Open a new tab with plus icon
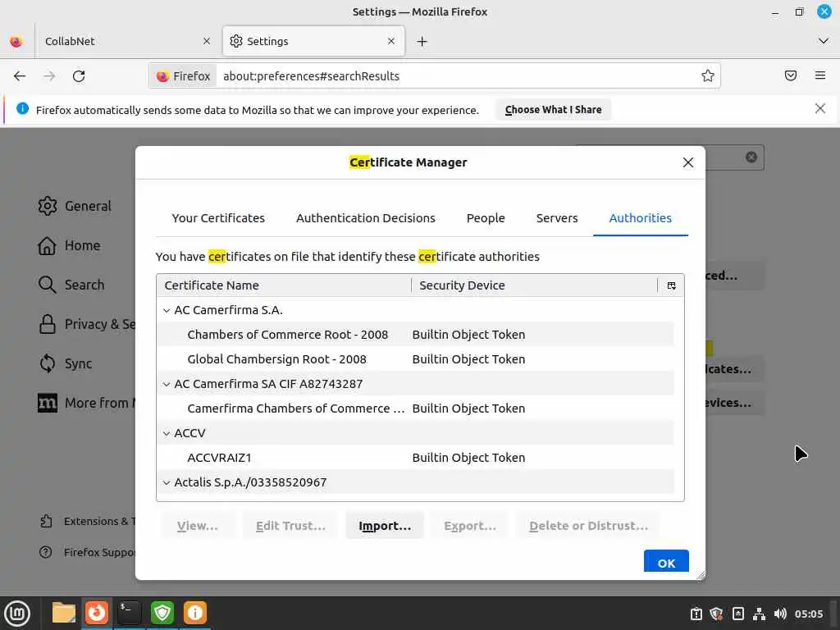840x630 pixels. 422,41
